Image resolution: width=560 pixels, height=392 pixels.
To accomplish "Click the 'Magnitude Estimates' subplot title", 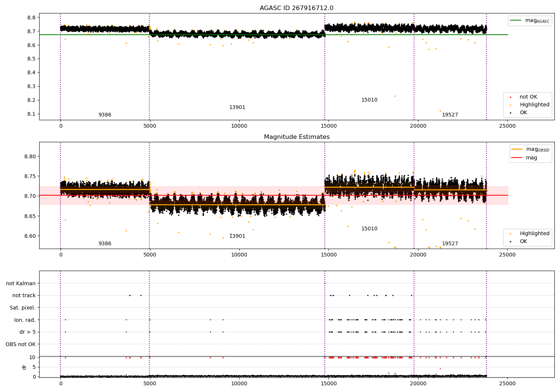I will (297, 137).
